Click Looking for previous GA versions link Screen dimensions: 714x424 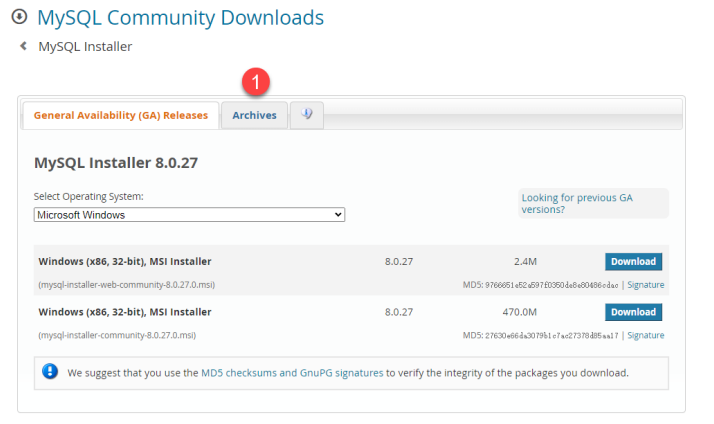pyautogui.click(x=577, y=203)
